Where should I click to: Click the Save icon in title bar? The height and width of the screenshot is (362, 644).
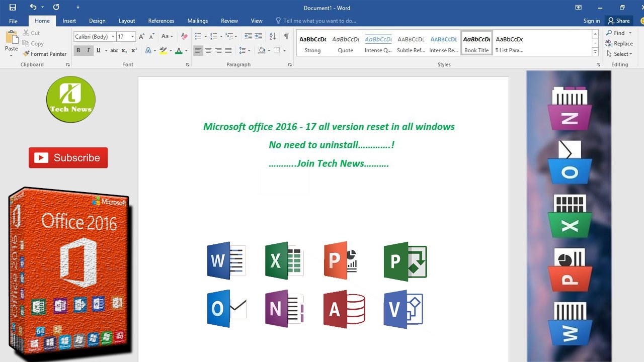pos(13,7)
